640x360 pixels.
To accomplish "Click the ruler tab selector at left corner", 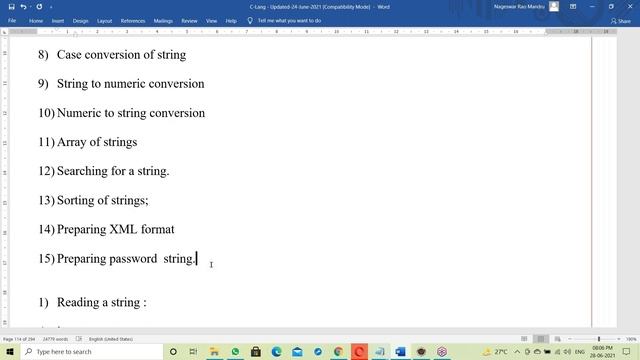I will 4,31.
